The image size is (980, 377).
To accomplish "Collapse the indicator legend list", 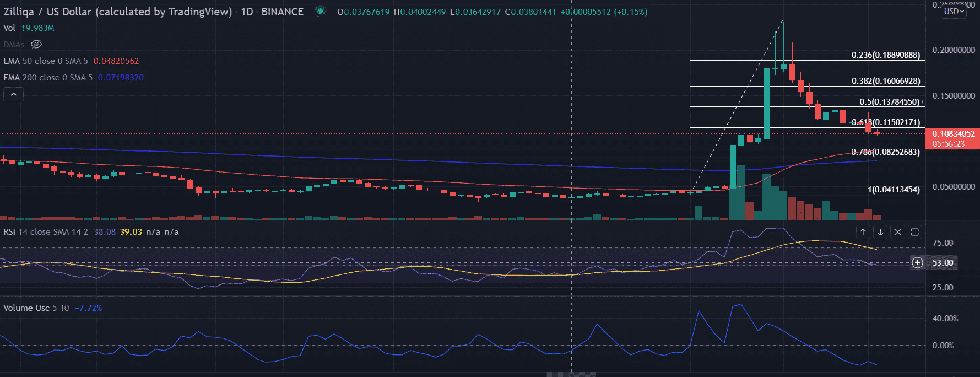I will coord(14,95).
